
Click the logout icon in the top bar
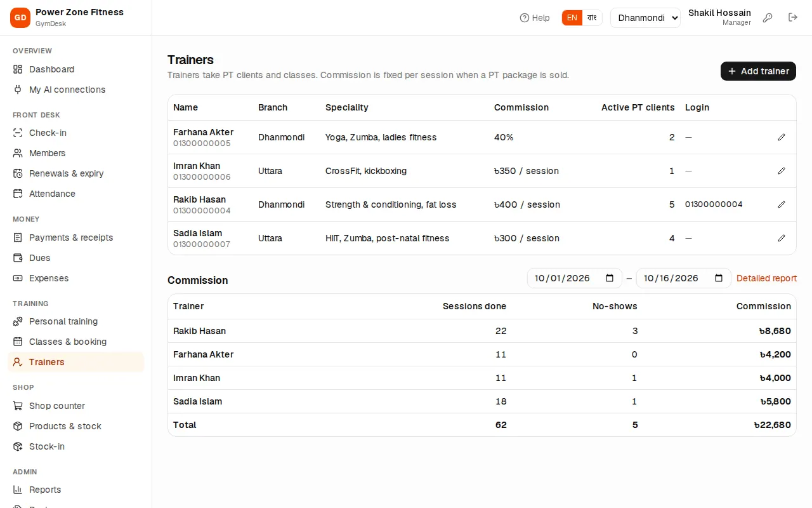pyautogui.click(x=793, y=18)
